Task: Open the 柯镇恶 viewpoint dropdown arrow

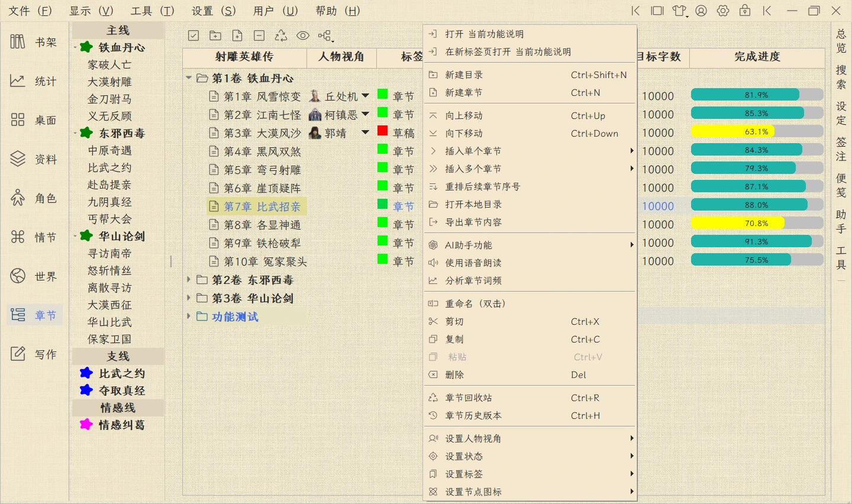Action: (365, 114)
